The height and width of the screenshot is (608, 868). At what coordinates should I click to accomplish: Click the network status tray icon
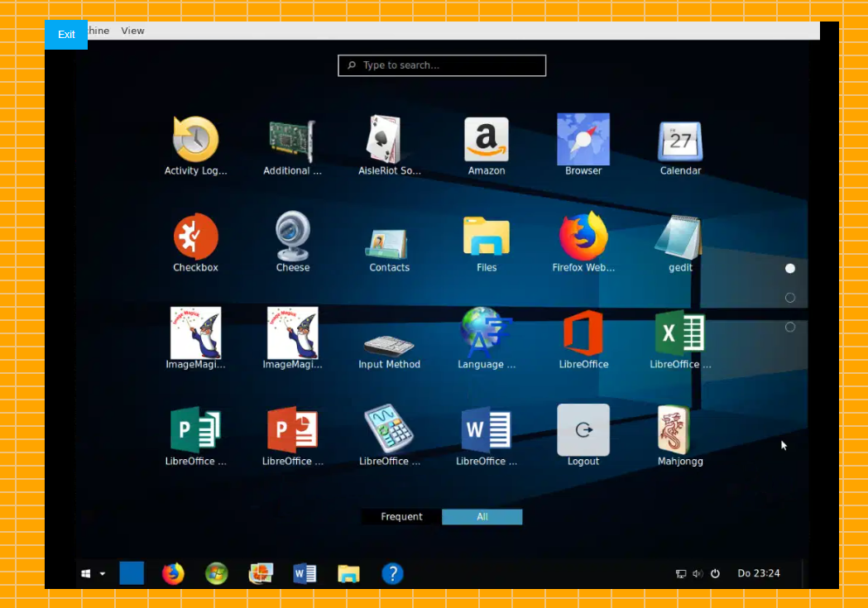(681, 574)
